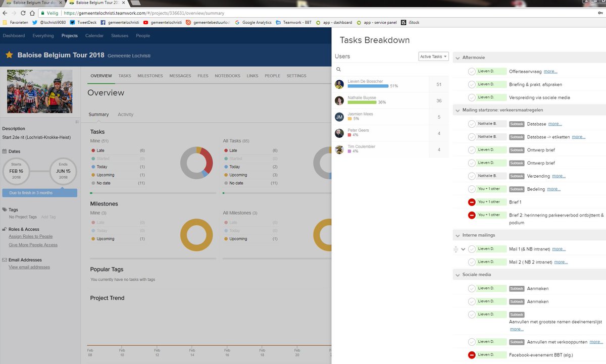Screen dimensions: 606x364
Task: Mark Mail 2 (NB 2 intranet) complete
Action: tap(472, 262)
